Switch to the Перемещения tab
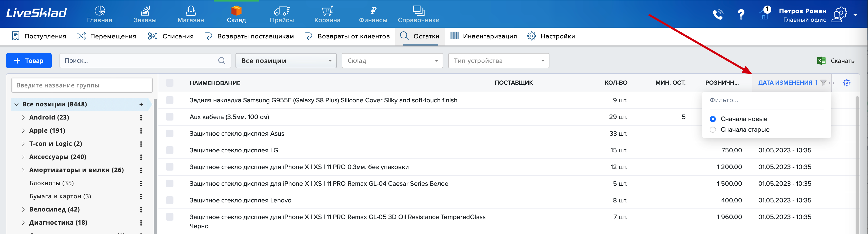Screen dimensions: 868x234 pos(107,36)
